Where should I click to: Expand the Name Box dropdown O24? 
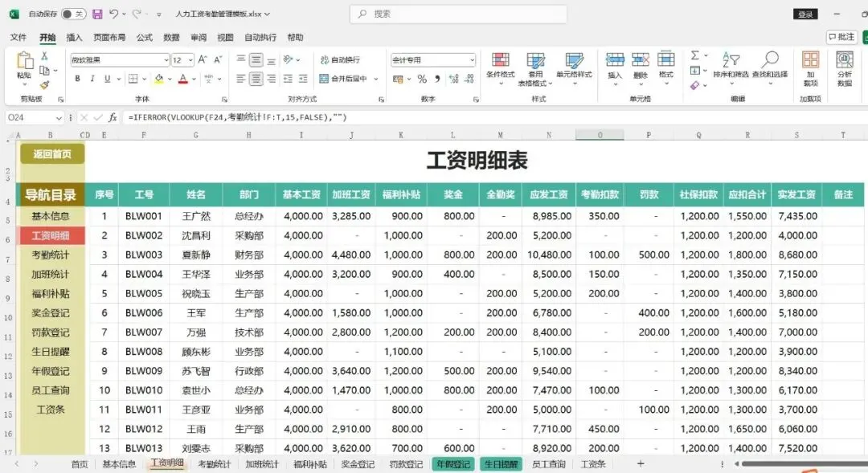59,118
